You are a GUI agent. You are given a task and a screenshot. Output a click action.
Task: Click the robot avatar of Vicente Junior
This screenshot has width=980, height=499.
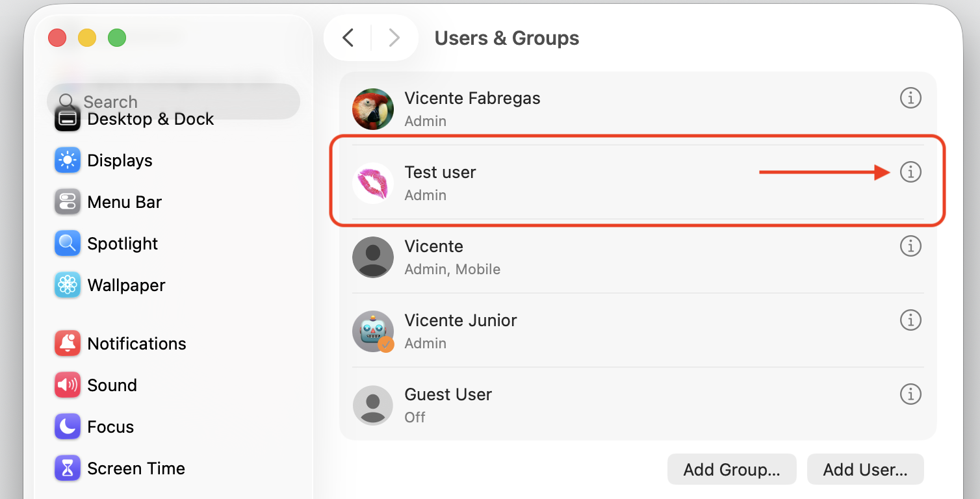[373, 331]
